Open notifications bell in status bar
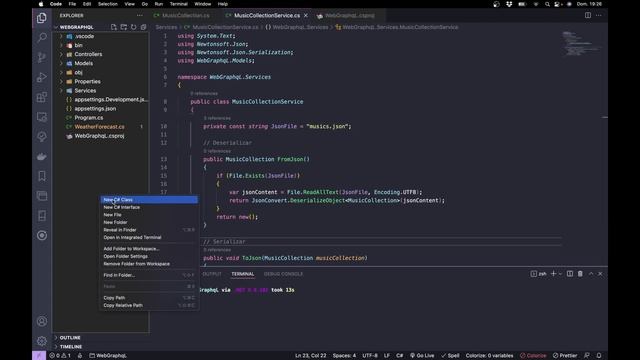This screenshot has height=360, width=640. [x=599, y=356]
